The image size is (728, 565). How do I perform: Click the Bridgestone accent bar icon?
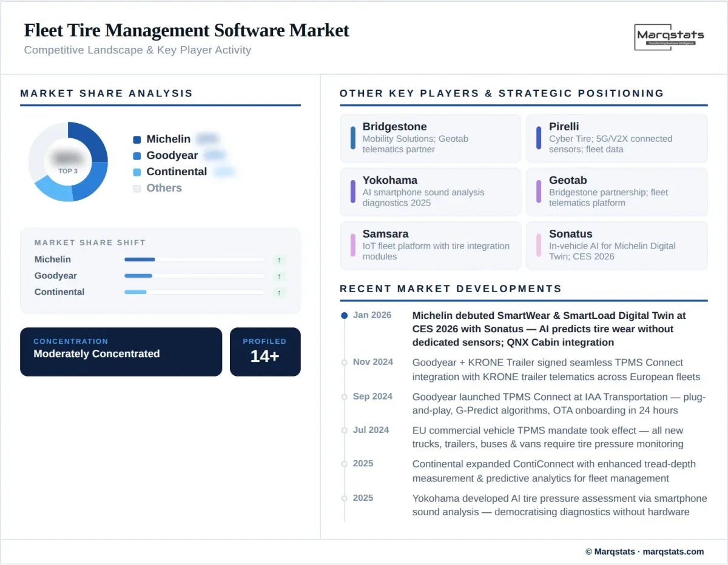click(x=353, y=138)
